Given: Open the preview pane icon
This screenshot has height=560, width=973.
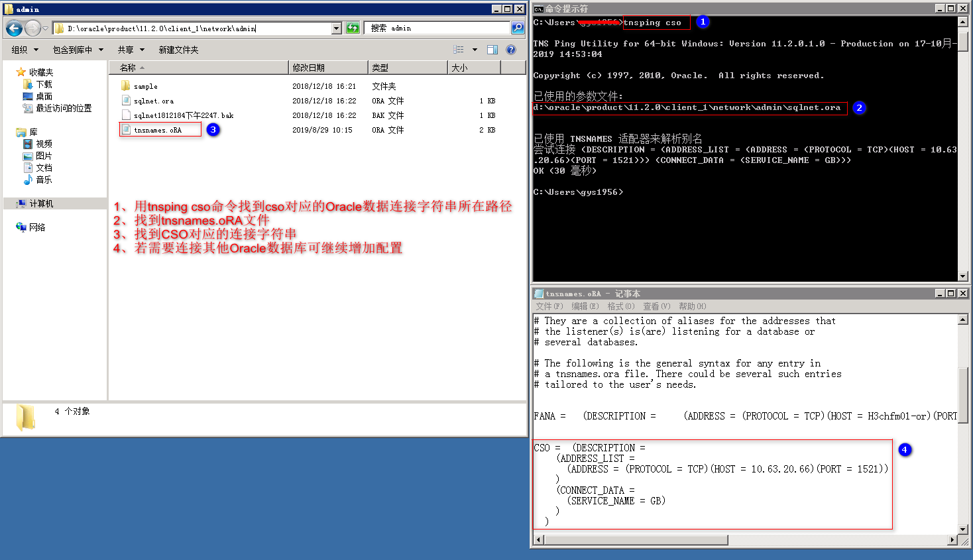Looking at the screenshot, I should [x=491, y=49].
